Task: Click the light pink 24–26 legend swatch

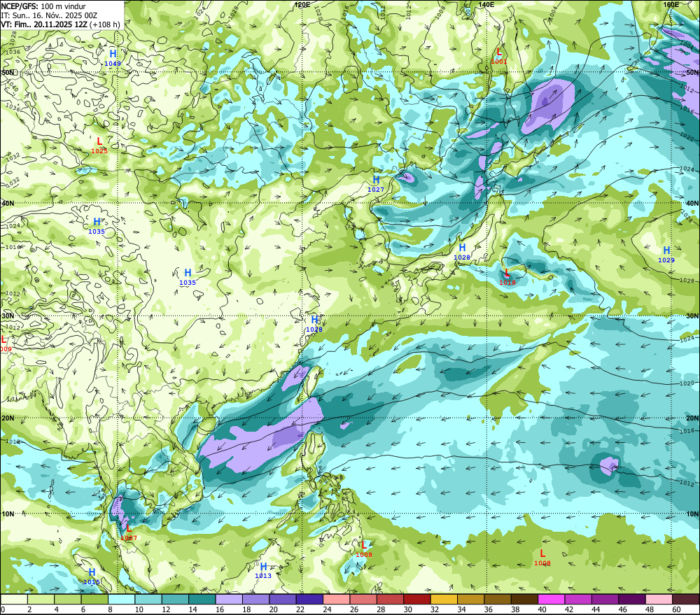Action: point(336,599)
